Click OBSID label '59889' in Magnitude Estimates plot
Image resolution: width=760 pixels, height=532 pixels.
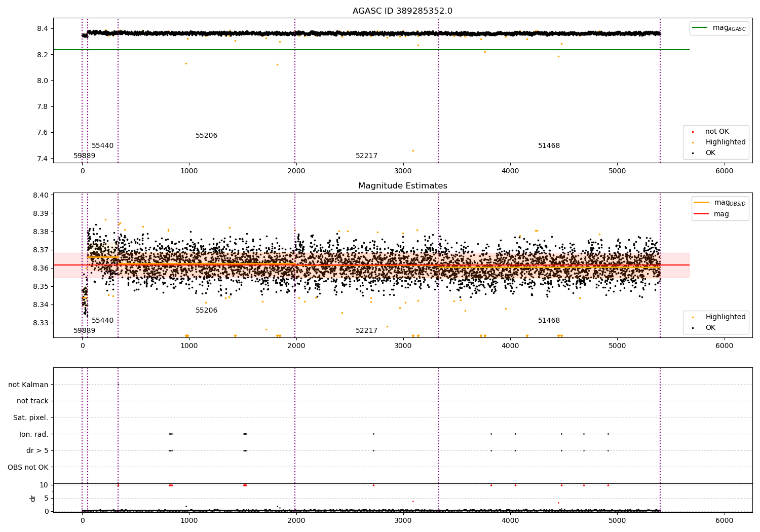tap(84, 331)
